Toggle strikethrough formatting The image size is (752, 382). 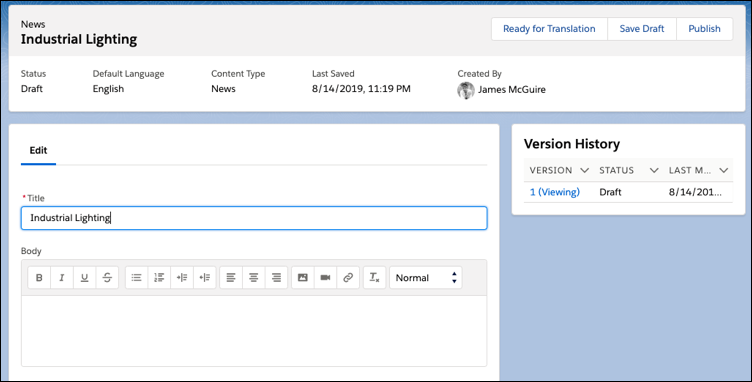click(107, 278)
